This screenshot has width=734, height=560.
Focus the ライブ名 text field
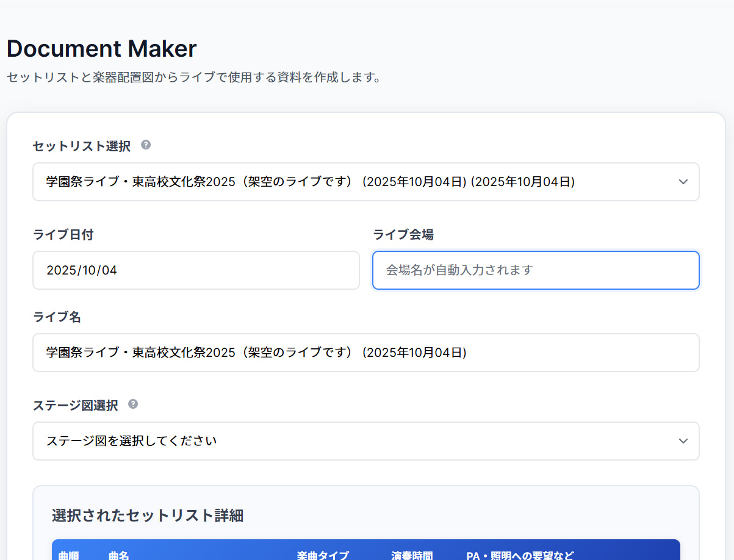pos(366,353)
